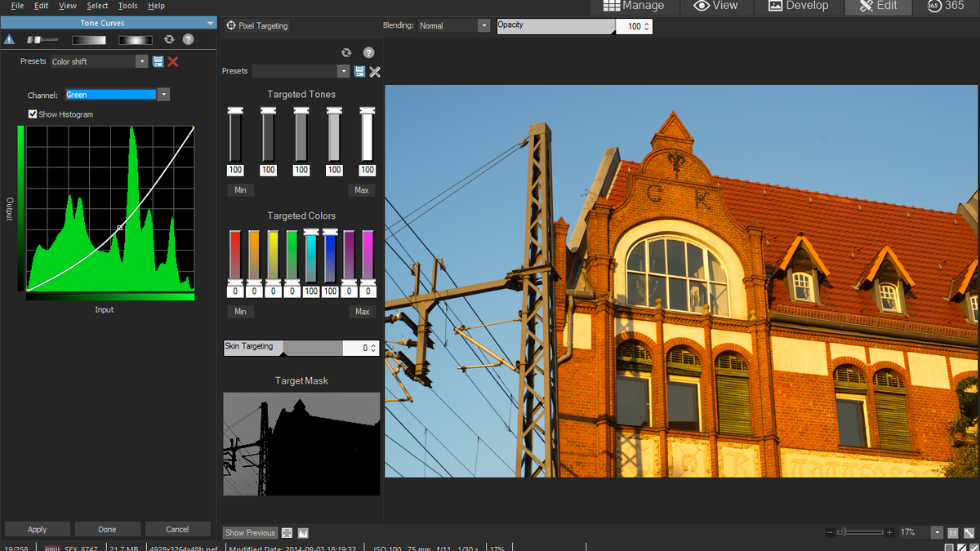The image size is (980, 551).
Task: Click the magenta Targeted Colors slider
Action: (367, 256)
